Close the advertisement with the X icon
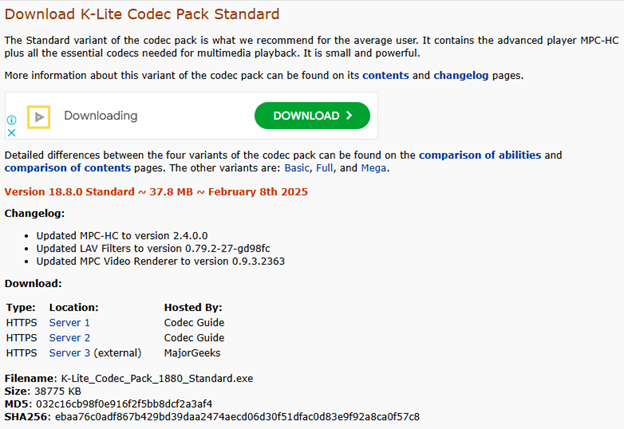 tap(12, 132)
